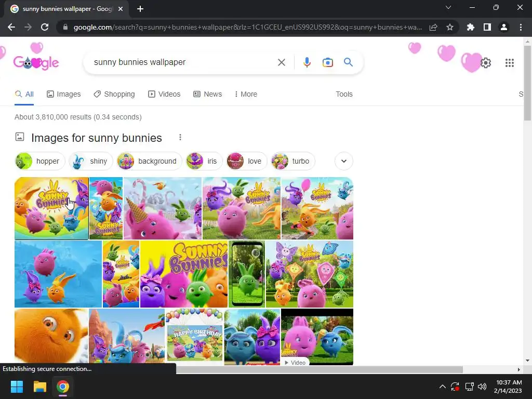Open options menu beside images heading
Screen dimensions: 532x399
point(180,137)
